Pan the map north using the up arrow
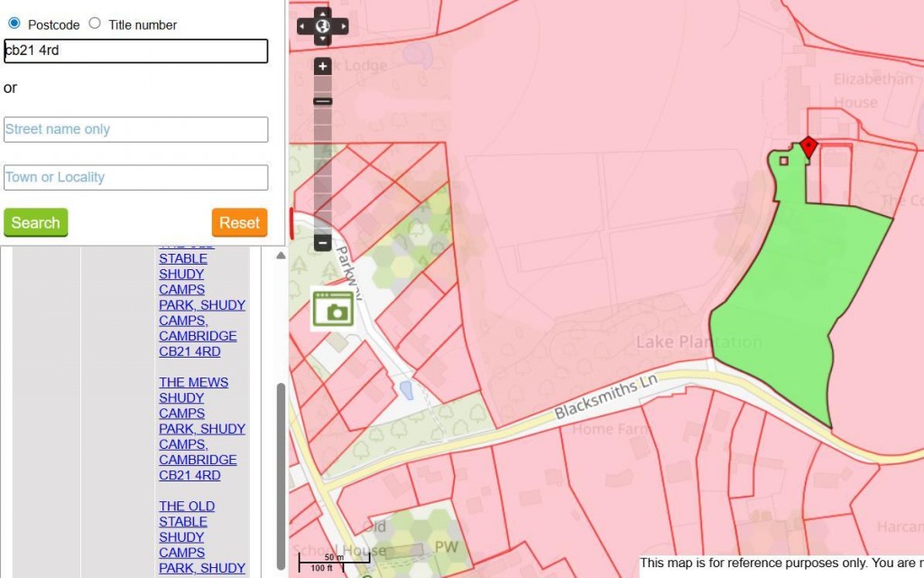This screenshot has width=924, height=578. click(321, 14)
